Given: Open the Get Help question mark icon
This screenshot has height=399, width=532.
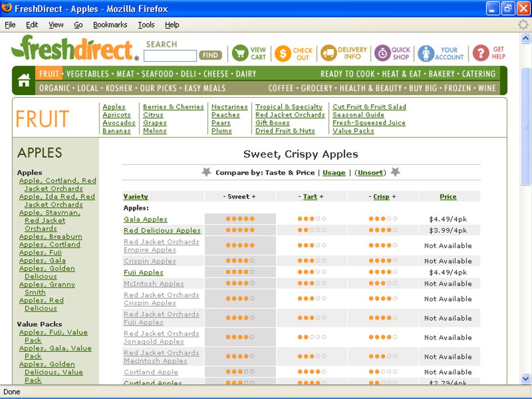Looking at the screenshot, I should point(481,53).
